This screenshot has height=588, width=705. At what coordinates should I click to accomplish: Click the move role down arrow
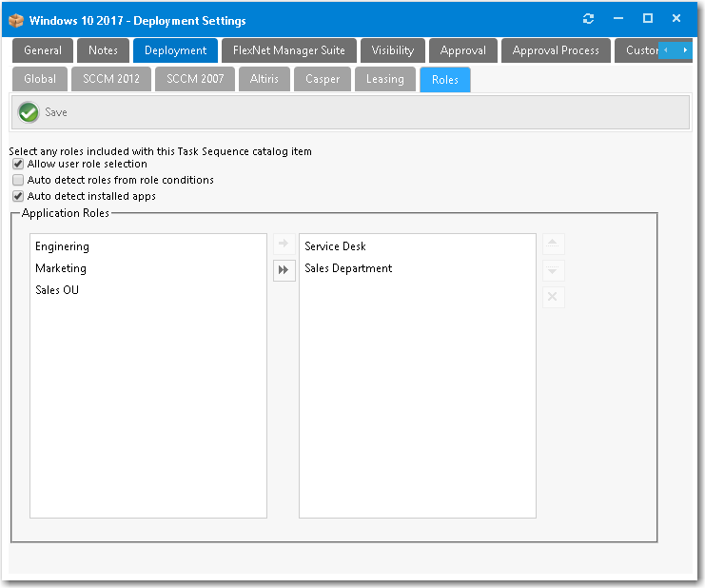[x=553, y=271]
